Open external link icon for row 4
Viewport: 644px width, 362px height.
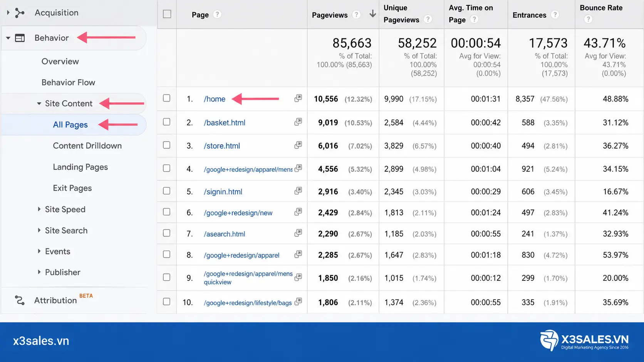tap(298, 168)
